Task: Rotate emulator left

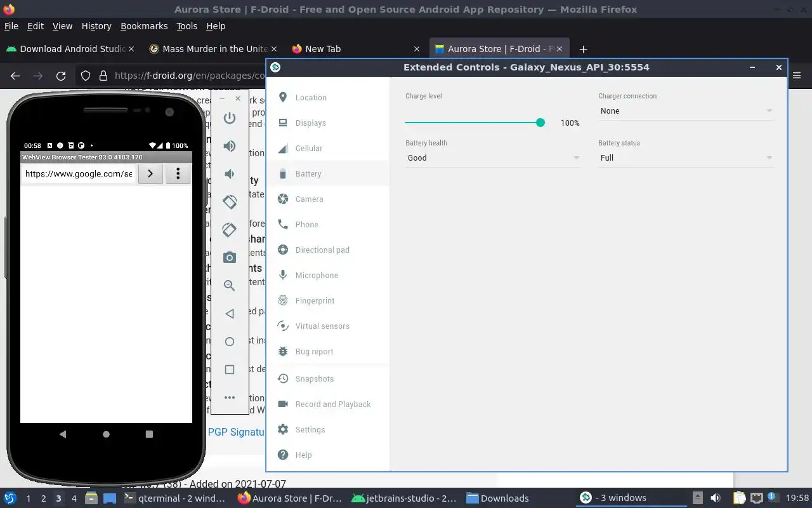Action: click(230, 202)
